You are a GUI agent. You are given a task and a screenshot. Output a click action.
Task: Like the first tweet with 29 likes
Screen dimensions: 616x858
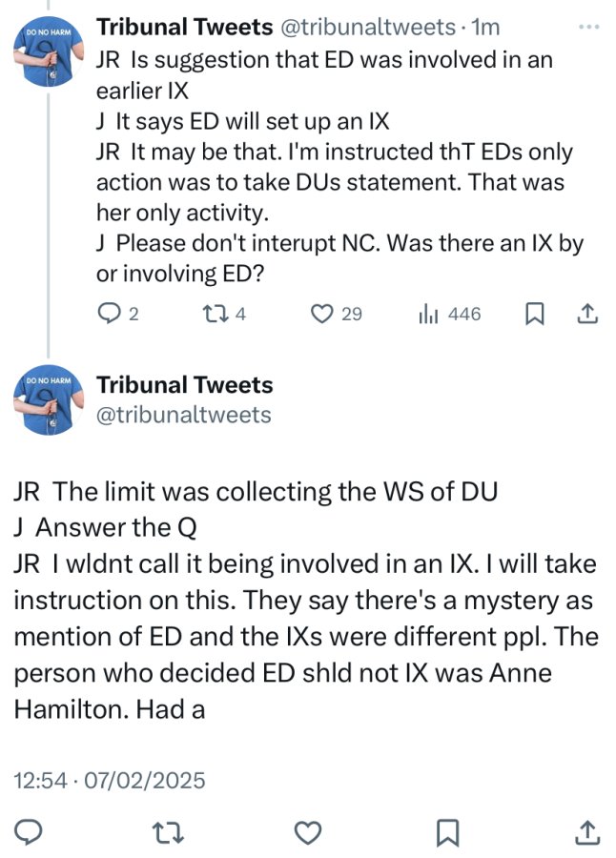pyautogui.click(x=337, y=314)
